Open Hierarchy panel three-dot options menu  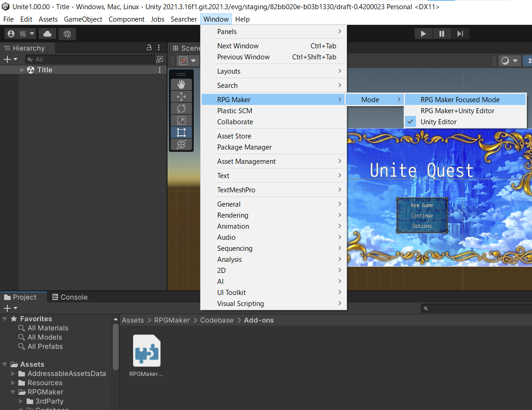point(159,48)
